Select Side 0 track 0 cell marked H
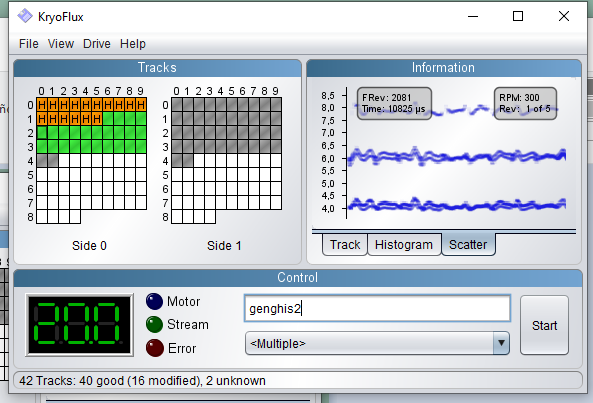The image size is (593, 403). (x=42, y=105)
